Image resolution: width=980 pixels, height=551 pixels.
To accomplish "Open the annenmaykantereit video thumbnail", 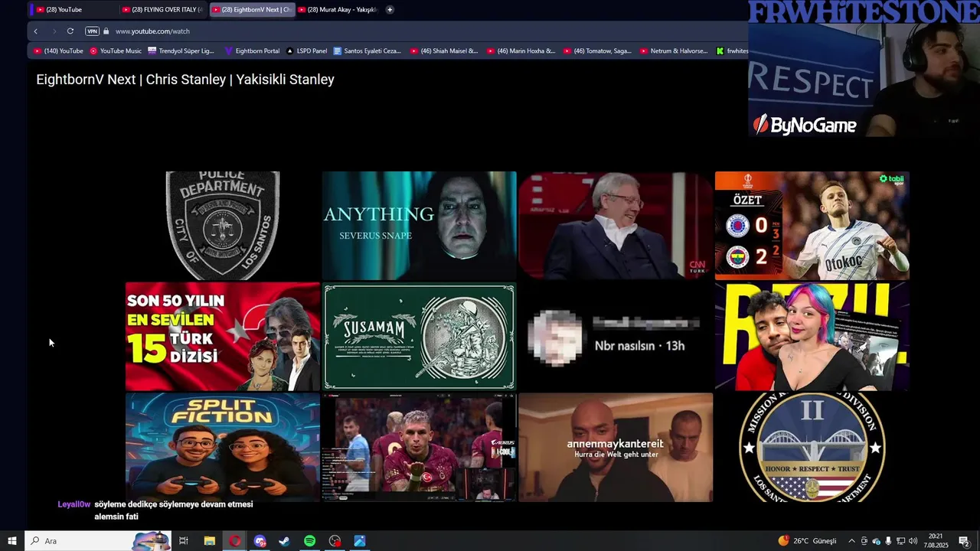I will click(x=616, y=447).
